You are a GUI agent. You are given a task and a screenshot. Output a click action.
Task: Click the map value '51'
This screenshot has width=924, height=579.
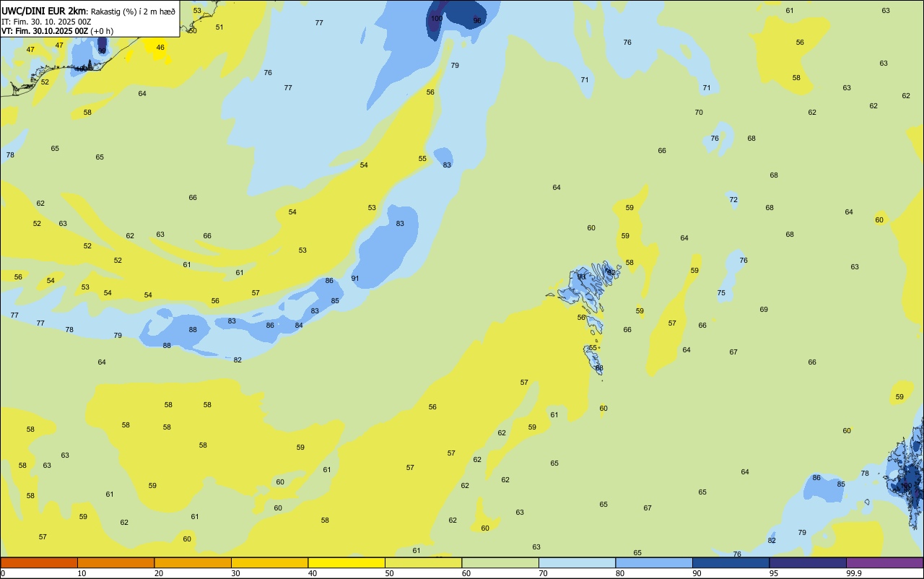pyautogui.click(x=219, y=27)
